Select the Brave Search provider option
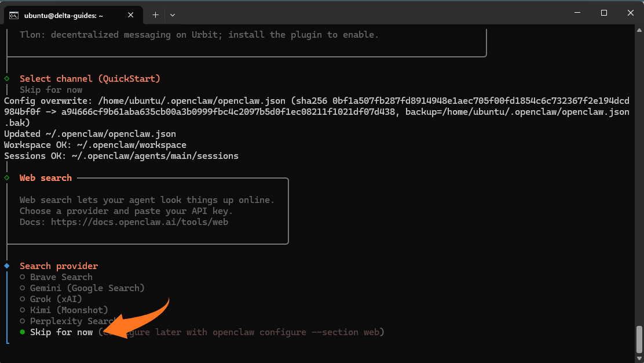Viewport: 644px width, 363px height. [x=61, y=277]
